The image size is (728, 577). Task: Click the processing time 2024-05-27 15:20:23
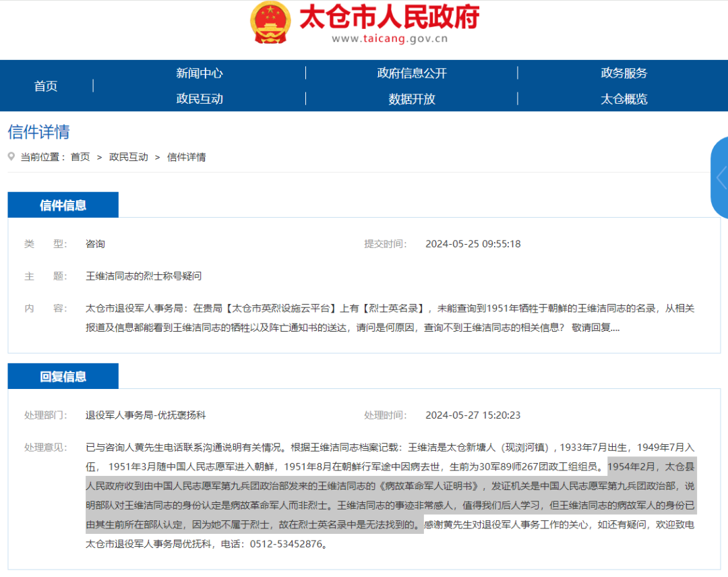pos(473,415)
